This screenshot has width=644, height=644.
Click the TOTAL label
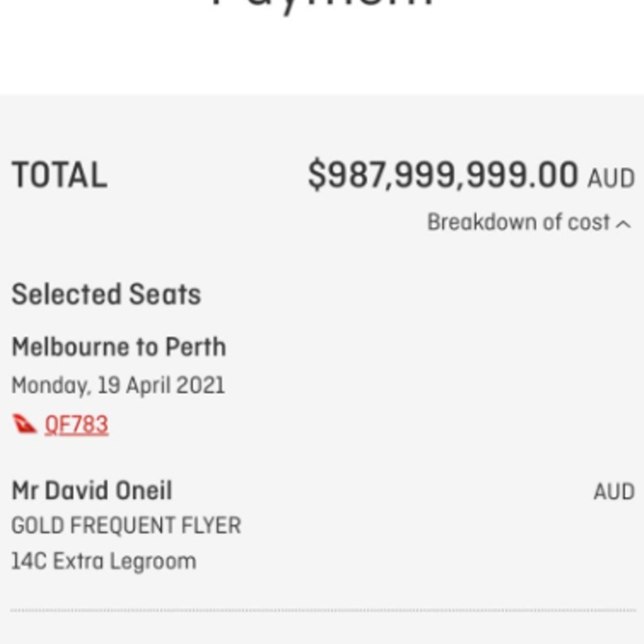(x=59, y=175)
